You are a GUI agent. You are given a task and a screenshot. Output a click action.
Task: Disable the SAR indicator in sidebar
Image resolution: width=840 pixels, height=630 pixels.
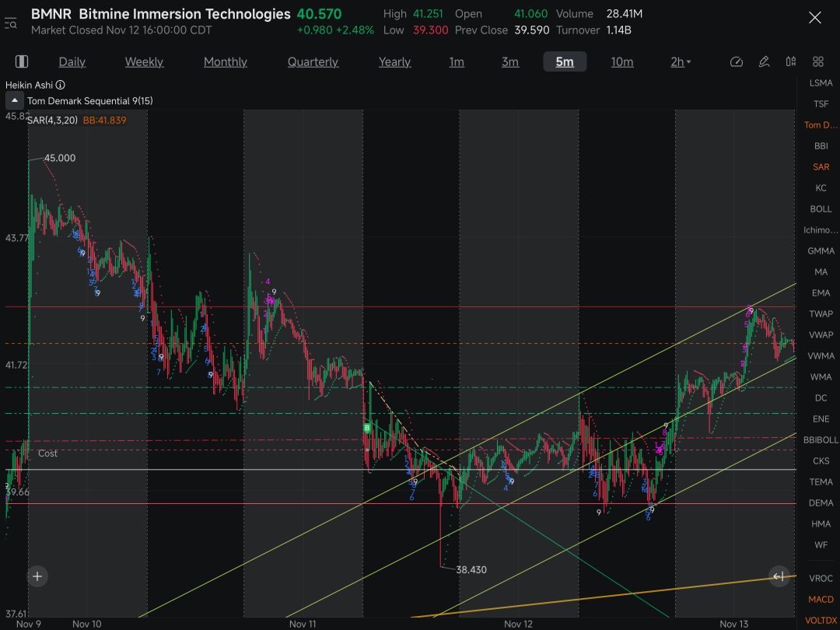(821, 166)
